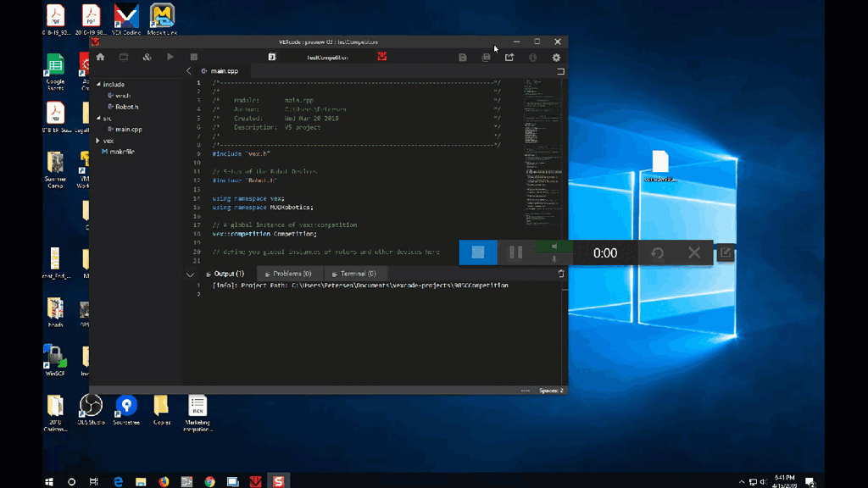Image resolution: width=868 pixels, height=488 pixels.
Task: Collapse the output panel with chevron
Action: (x=190, y=274)
